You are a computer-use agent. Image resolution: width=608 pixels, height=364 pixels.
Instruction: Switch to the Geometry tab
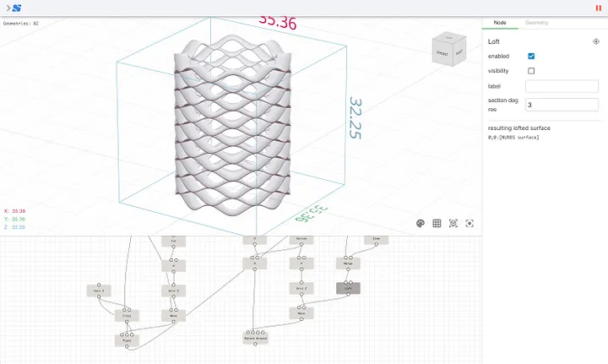point(537,23)
